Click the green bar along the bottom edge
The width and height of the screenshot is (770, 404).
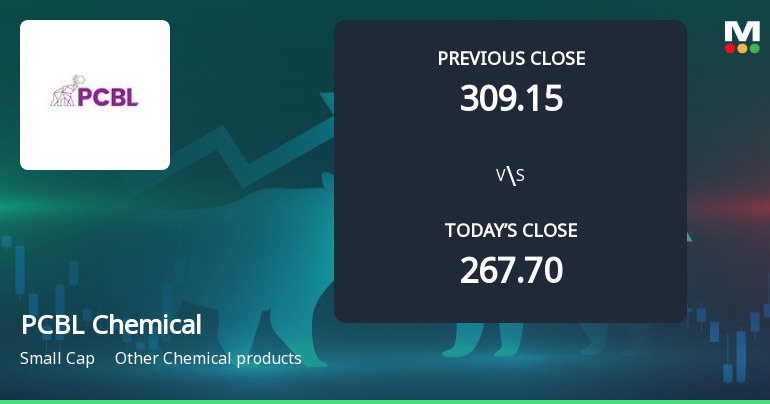tap(385, 401)
